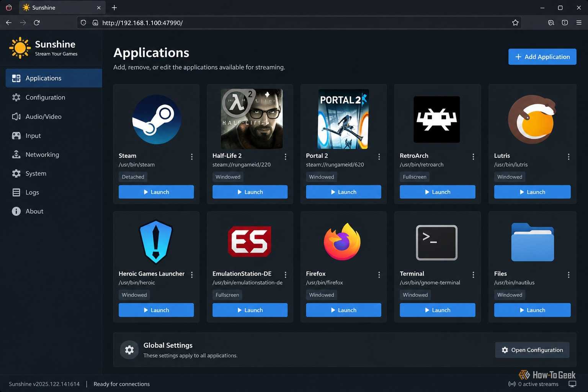Click the Steam app logo thumbnail
The height and width of the screenshot is (392, 588).
(157, 119)
